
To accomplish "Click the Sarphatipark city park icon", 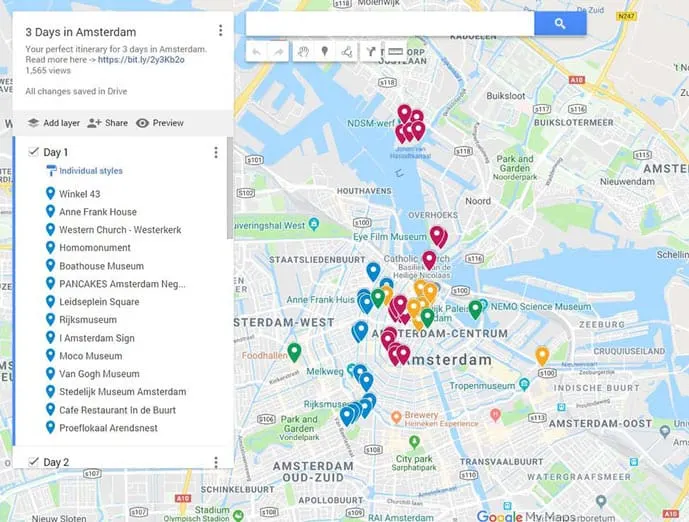I will (x=414, y=441).
